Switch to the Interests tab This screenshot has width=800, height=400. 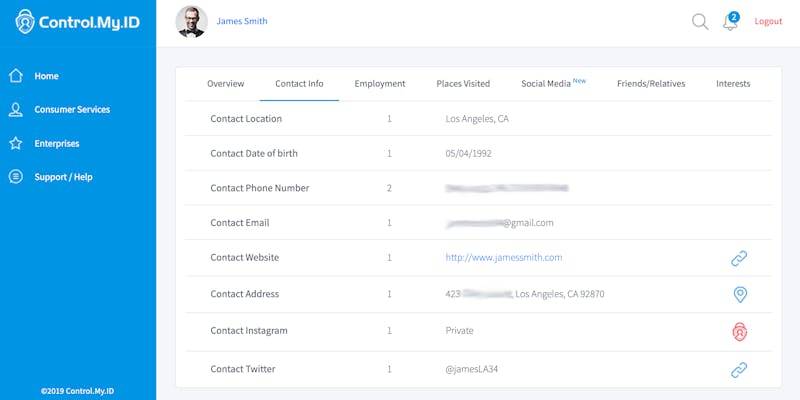(733, 84)
